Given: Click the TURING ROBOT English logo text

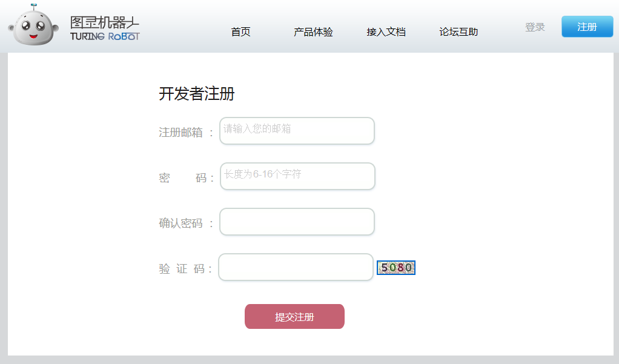Looking at the screenshot, I should [105, 36].
